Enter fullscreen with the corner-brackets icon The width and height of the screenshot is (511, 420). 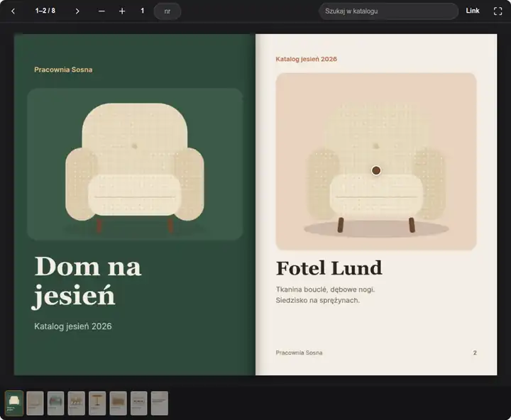498,11
